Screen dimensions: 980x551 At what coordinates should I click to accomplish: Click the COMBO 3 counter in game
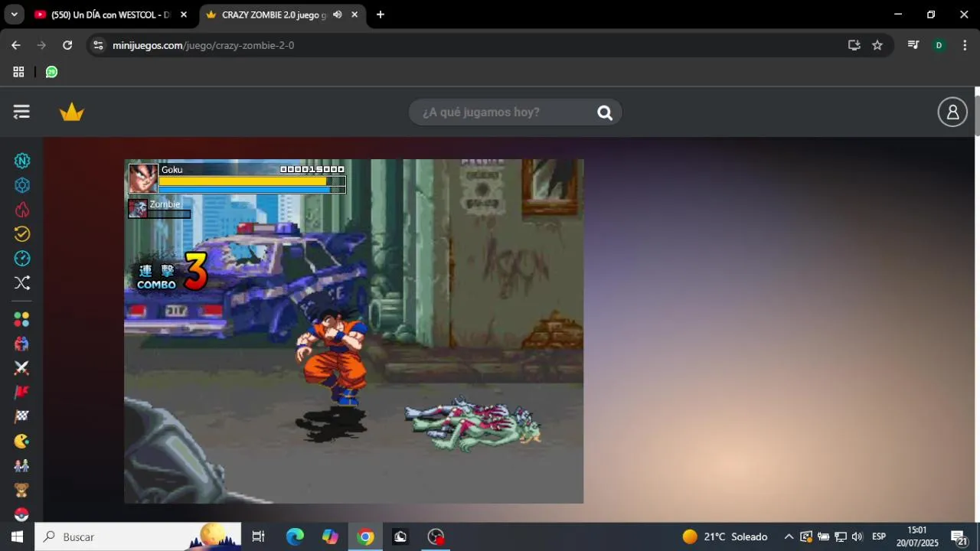pos(171,274)
